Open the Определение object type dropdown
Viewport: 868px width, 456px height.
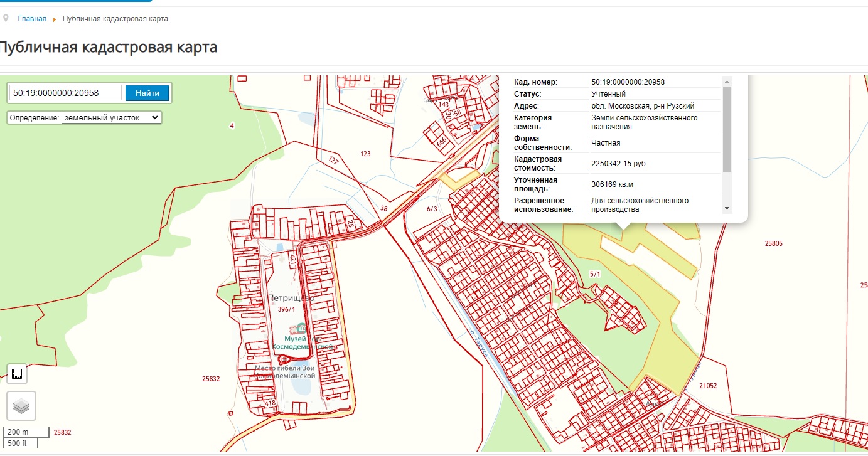pos(111,117)
